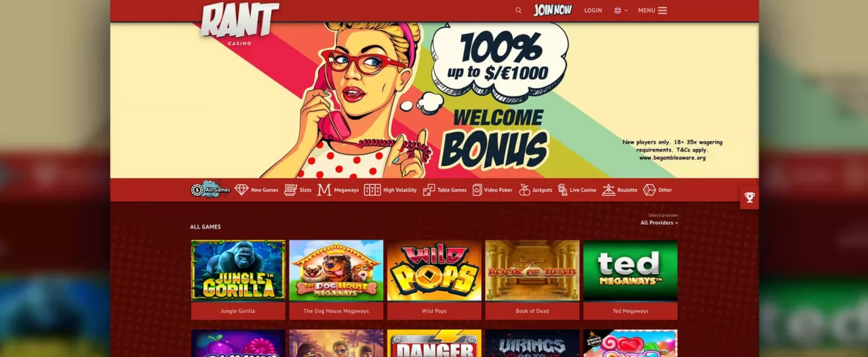Click the JOIN NOW button

click(553, 10)
